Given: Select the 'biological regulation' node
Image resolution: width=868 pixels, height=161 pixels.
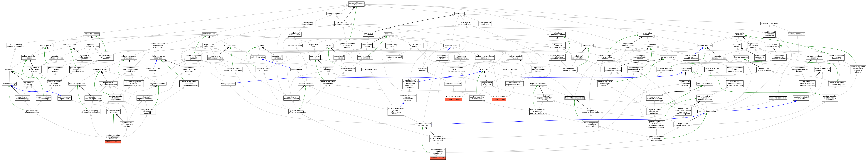Looking at the screenshot, I should tap(335, 14).
